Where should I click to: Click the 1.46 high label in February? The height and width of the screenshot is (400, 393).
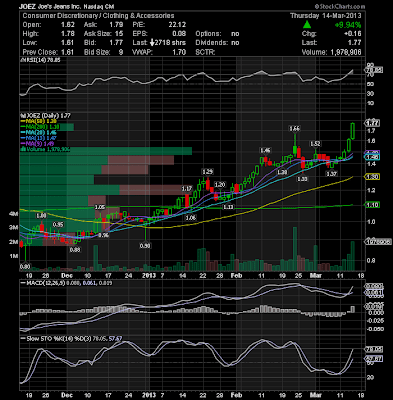tap(265, 151)
